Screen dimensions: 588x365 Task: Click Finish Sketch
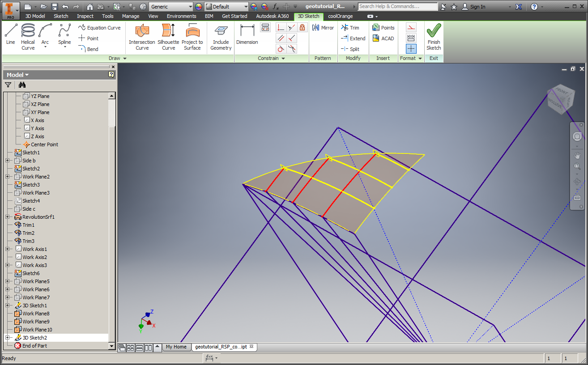click(434, 37)
